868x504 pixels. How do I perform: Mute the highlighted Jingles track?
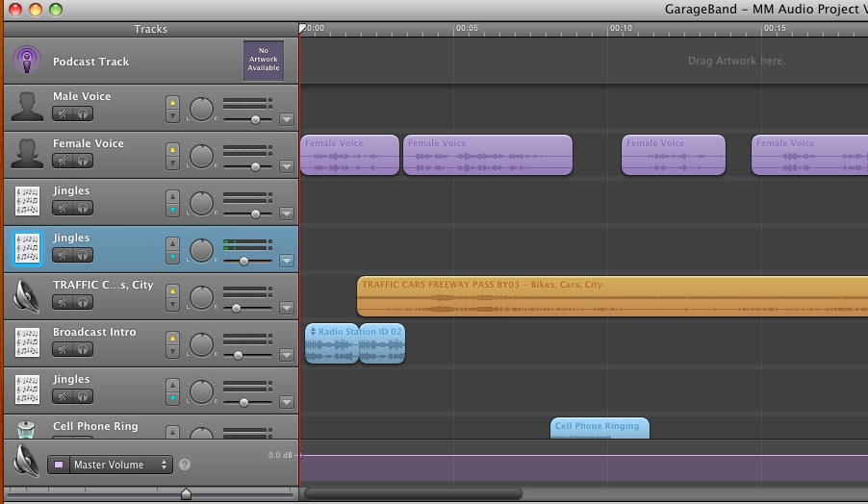[x=63, y=255]
